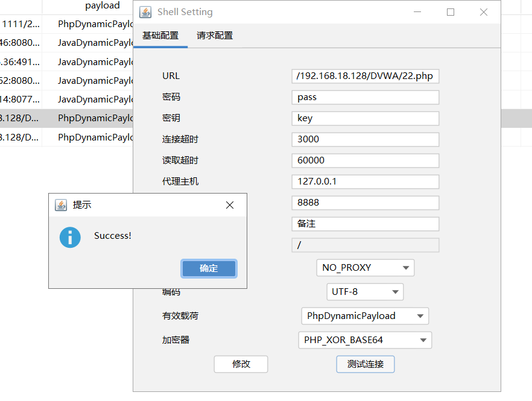Click the 密钥 field containing key

click(365, 118)
